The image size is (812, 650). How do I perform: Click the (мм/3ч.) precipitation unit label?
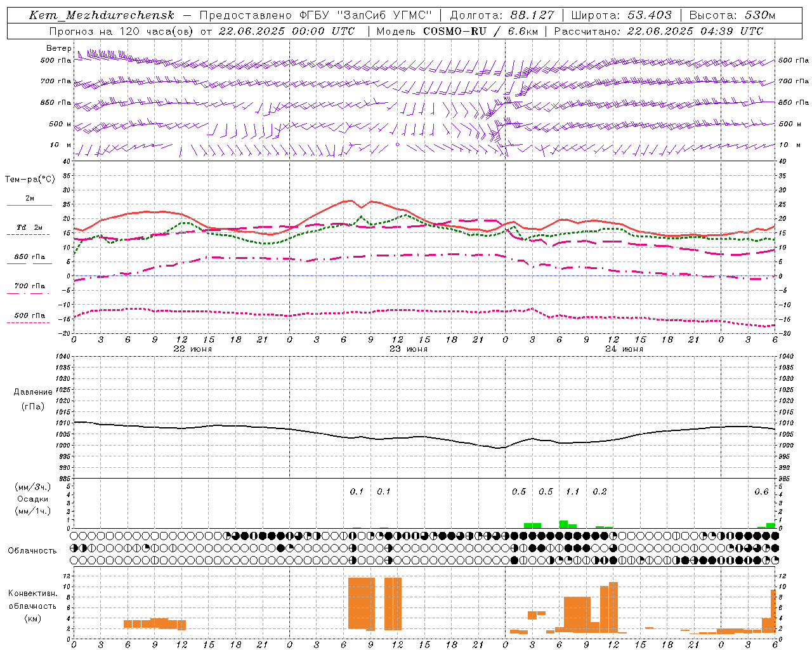(32, 487)
